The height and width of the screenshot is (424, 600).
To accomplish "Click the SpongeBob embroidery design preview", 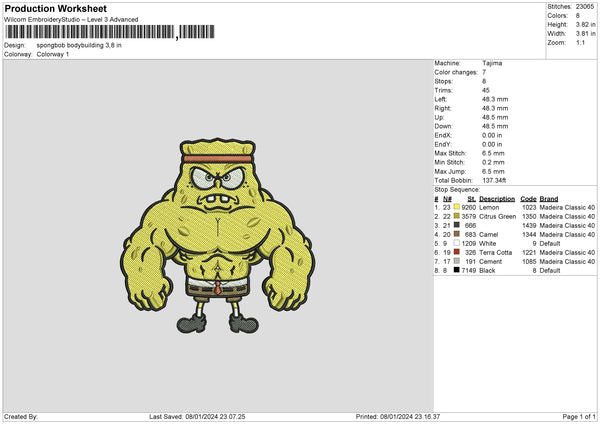I will click(x=218, y=236).
